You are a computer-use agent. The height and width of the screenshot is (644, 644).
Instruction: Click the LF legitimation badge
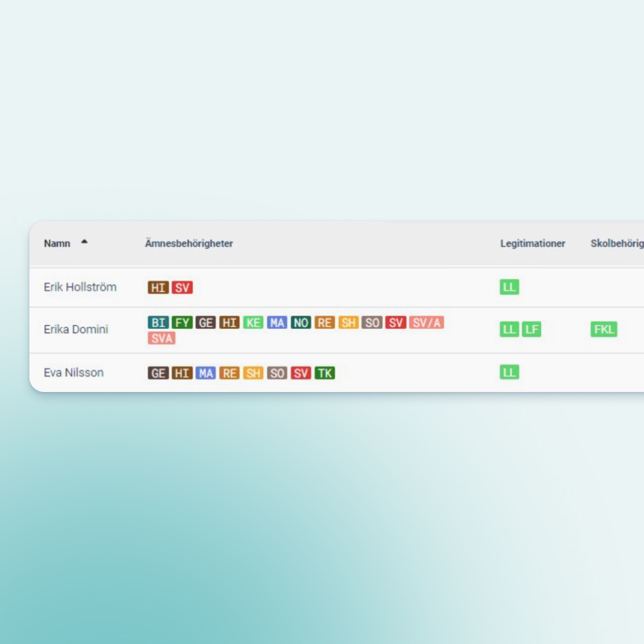(531, 329)
